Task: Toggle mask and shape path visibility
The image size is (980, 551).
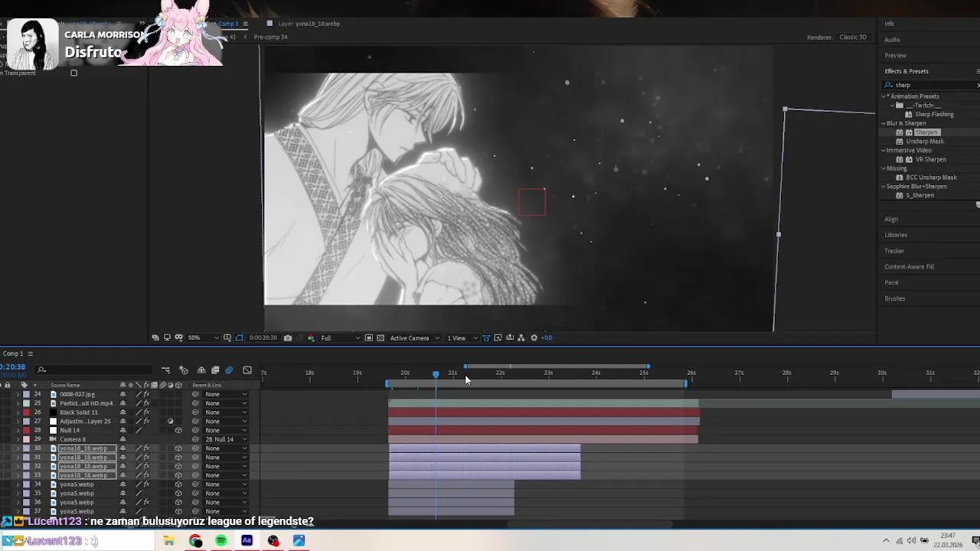Action: pyautogui.click(x=239, y=337)
